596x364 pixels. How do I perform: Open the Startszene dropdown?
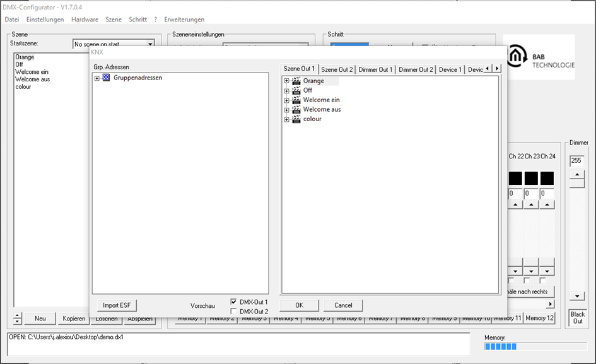150,44
